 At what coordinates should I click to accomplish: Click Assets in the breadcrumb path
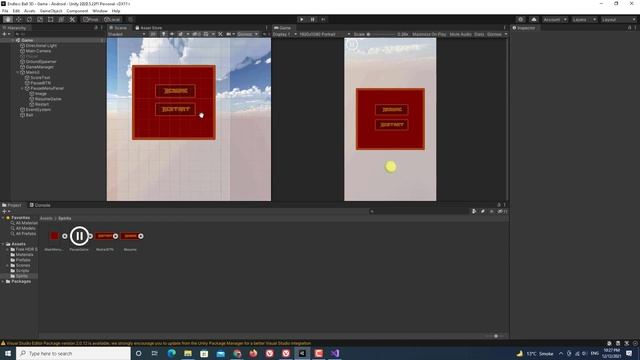point(46,218)
